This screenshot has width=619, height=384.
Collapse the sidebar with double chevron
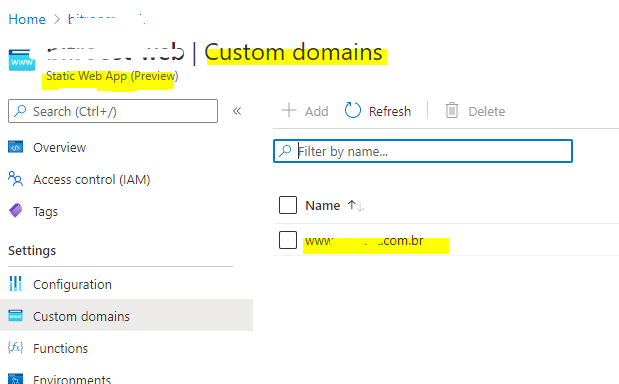(x=237, y=111)
